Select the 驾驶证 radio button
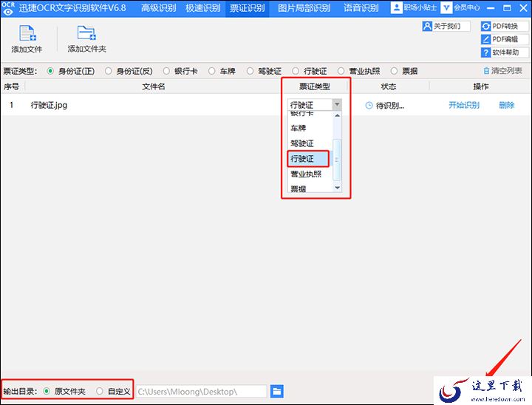 point(250,71)
